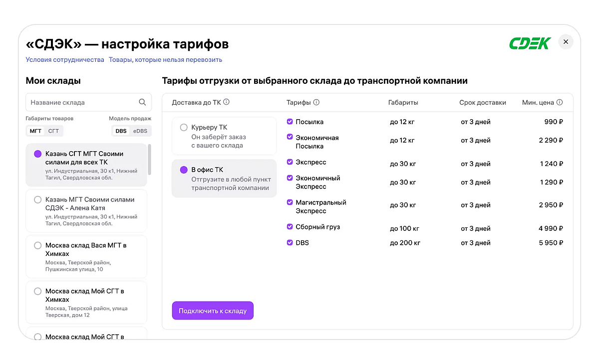The image size is (599, 364).
Task: Close the tariff settings dialog
Action: (x=566, y=42)
